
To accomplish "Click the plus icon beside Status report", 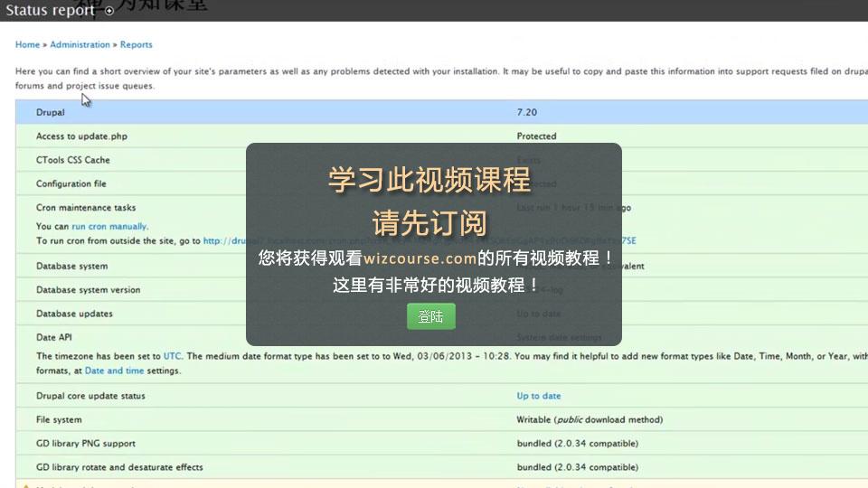I will (x=109, y=11).
